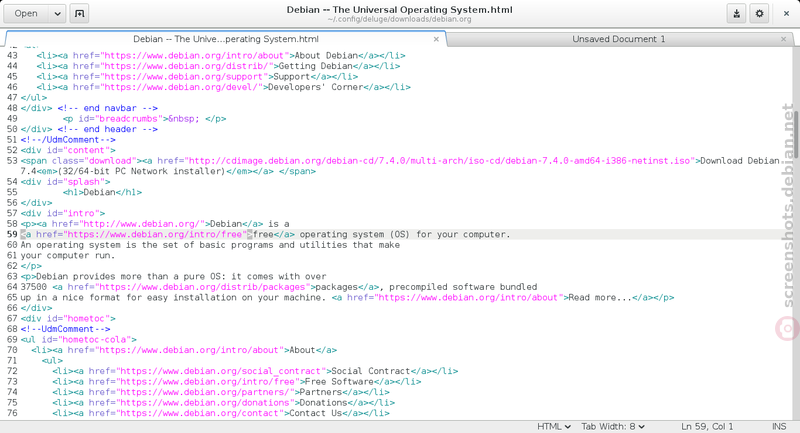800x433 pixels.
Task: Open the gear settings menu
Action: 759,14
